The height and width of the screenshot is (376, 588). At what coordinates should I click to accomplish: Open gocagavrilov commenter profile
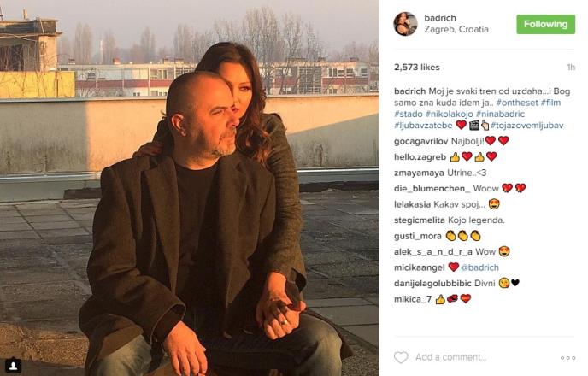coord(420,141)
